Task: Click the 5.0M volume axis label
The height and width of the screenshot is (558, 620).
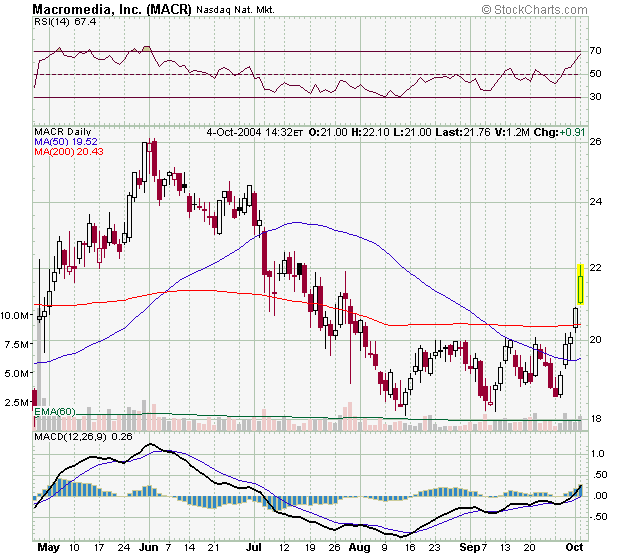Action: [17, 373]
